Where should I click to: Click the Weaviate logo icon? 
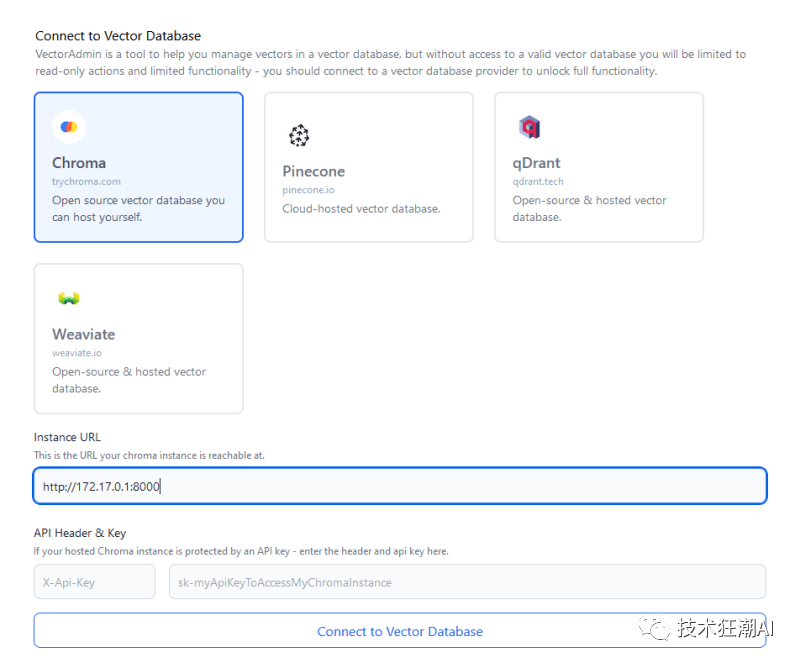[x=69, y=298]
